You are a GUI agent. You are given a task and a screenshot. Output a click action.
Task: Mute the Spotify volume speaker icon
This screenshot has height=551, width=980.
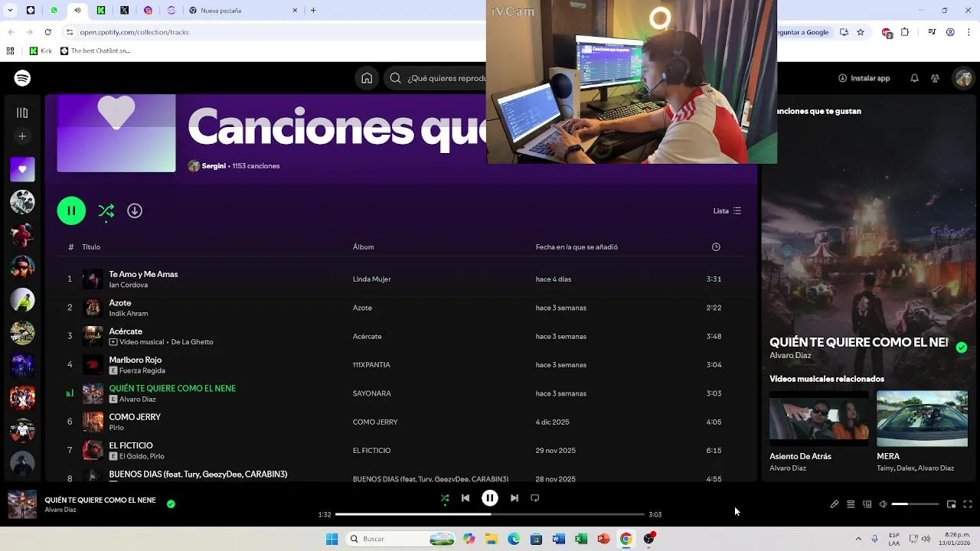point(883,504)
